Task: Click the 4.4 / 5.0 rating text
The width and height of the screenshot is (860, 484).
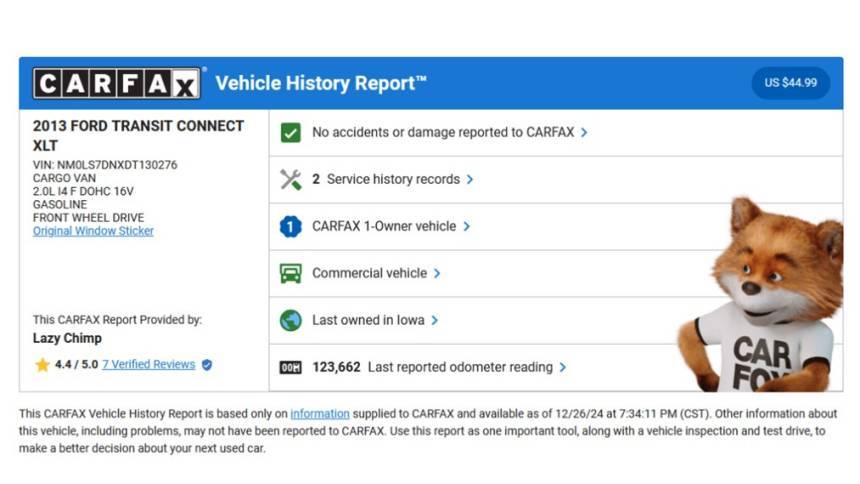Action: (76, 365)
